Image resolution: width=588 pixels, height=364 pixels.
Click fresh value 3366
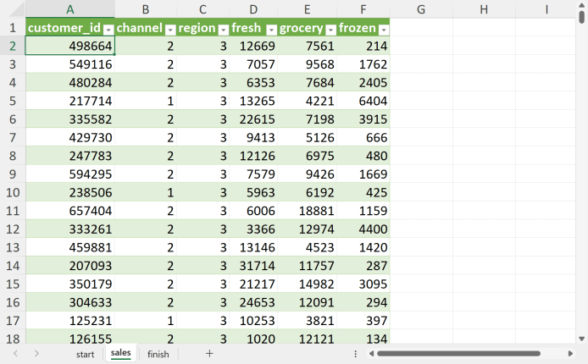[253, 229]
